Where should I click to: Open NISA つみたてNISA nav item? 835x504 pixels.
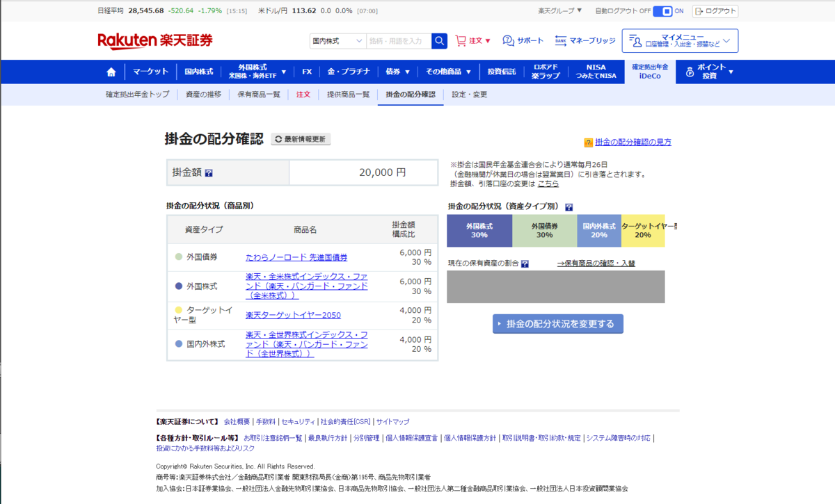tap(596, 72)
